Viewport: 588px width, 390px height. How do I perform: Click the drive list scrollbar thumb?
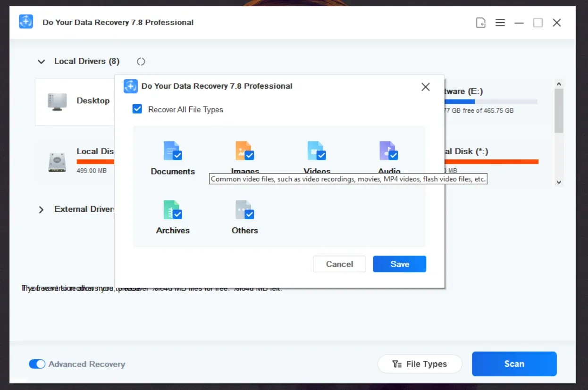[559, 111]
